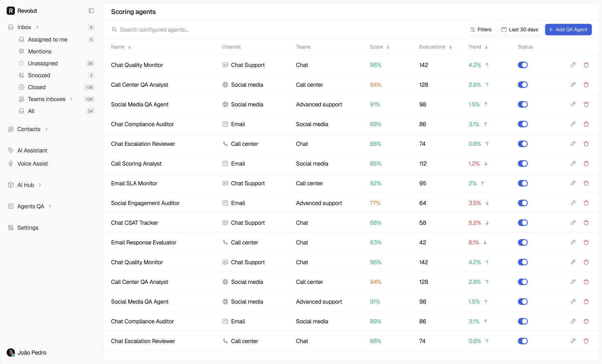Viewport: 602px width, 364px height.
Task: Toggle status of Email Response Evaluator
Action: (x=523, y=242)
